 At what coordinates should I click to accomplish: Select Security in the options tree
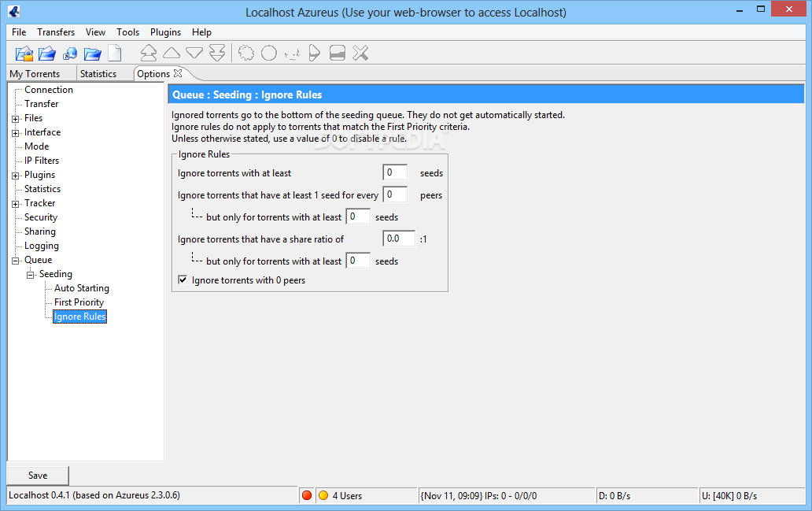[41, 217]
